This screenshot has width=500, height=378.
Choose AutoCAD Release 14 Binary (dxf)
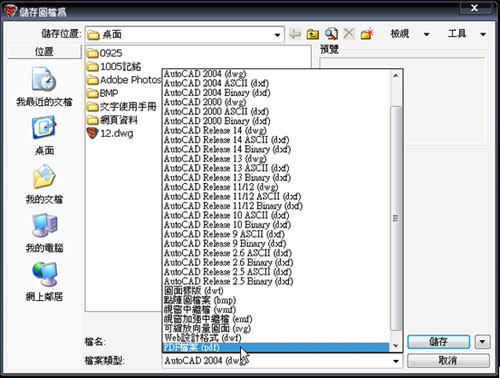click(276, 149)
